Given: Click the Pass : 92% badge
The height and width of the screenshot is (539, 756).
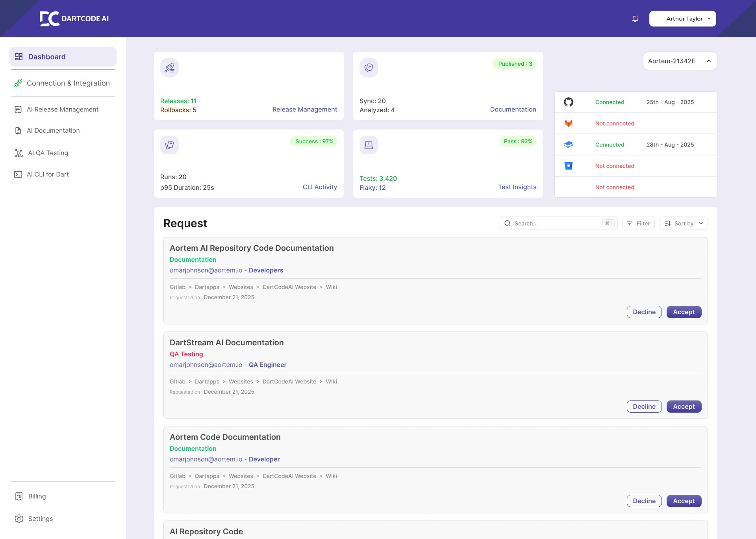Looking at the screenshot, I should coord(518,141).
